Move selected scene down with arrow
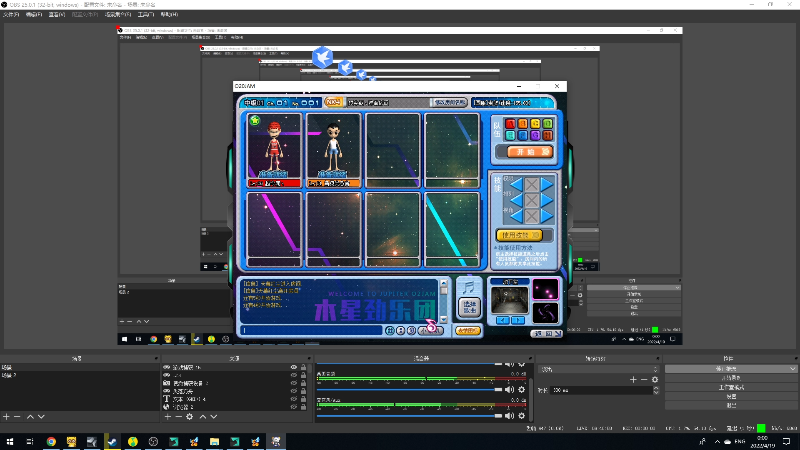The height and width of the screenshot is (450, 800). 41,417
